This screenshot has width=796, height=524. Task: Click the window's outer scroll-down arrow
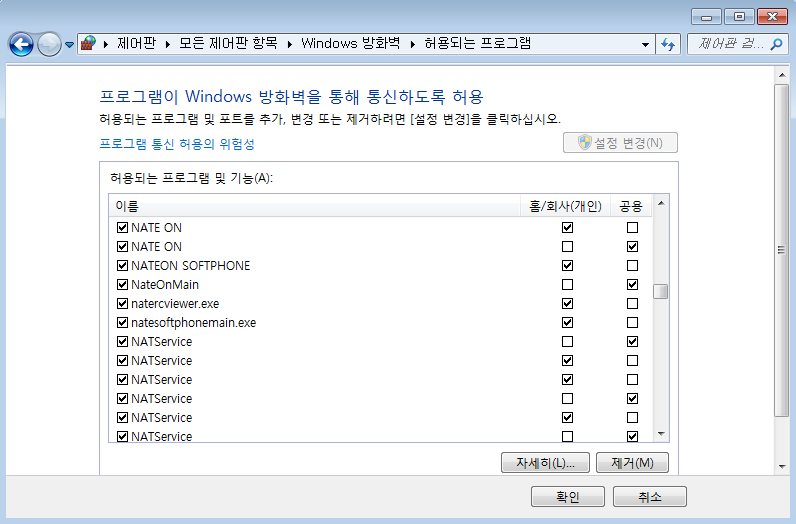tap(782, 466)
